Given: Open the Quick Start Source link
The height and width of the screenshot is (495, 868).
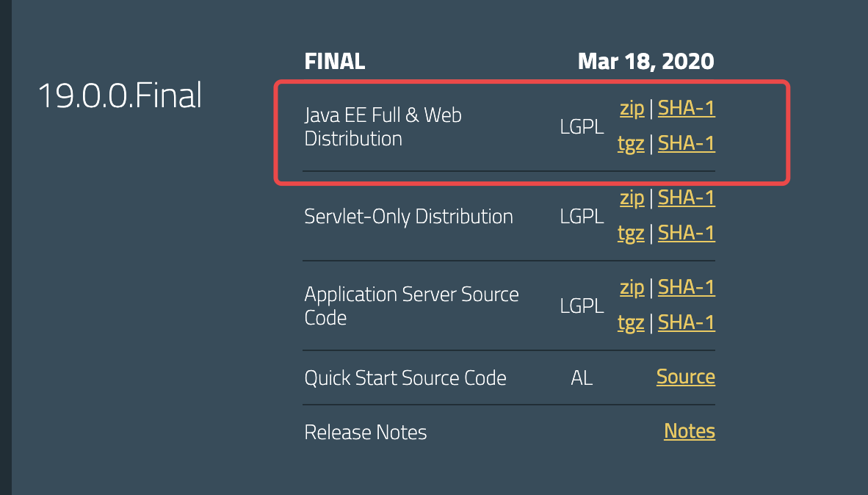Looking at the screenshot, I should pos(685,376).
